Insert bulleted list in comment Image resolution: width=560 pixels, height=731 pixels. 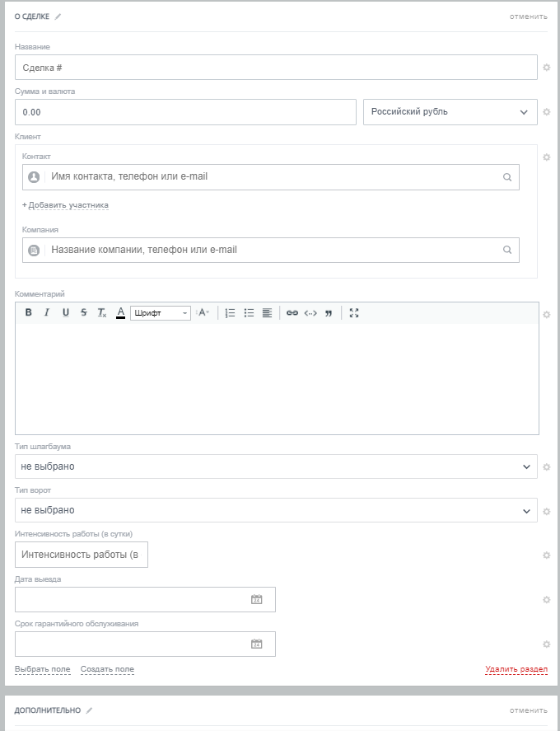coord(249,313)
